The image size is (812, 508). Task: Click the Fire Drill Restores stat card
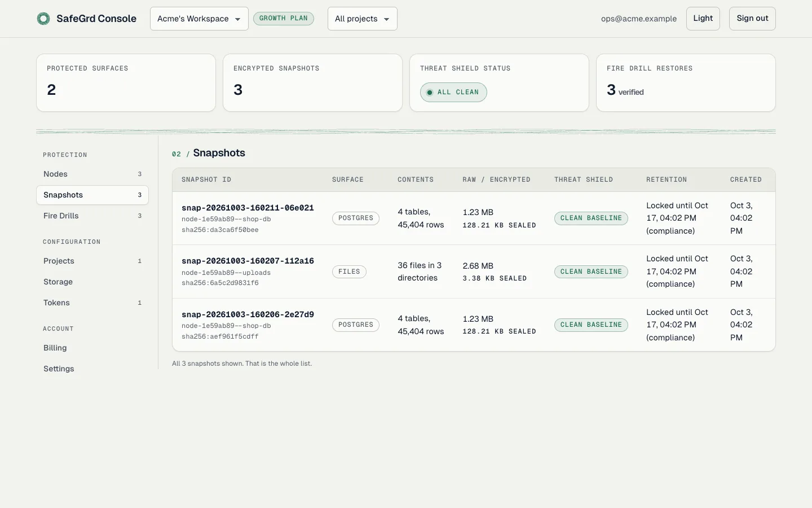[x=686, y=83]
